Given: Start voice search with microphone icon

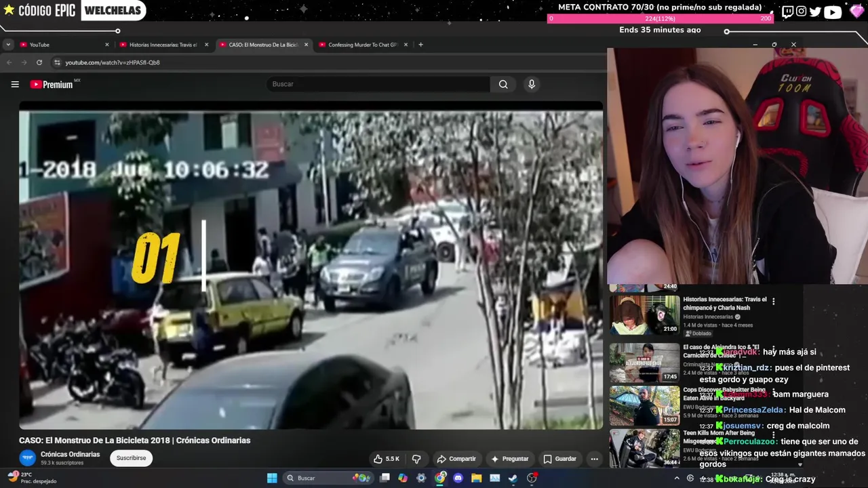Looking at the screenshot, I should point(532,84).
